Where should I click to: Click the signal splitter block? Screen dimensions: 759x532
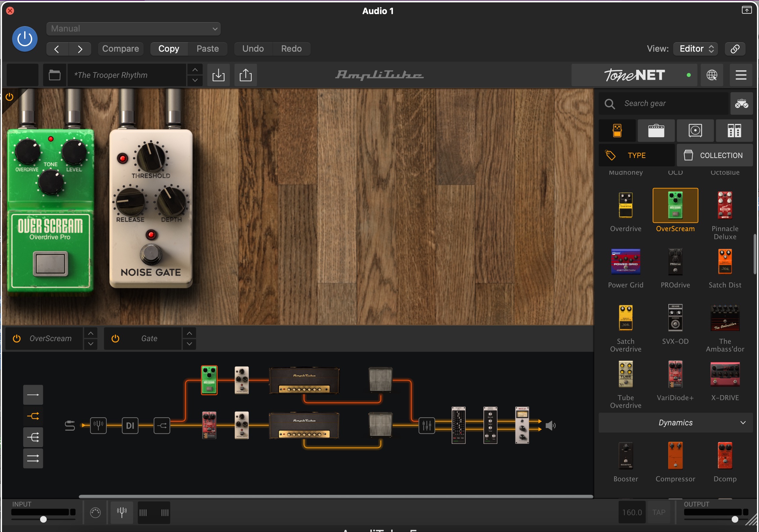(162, 426)
